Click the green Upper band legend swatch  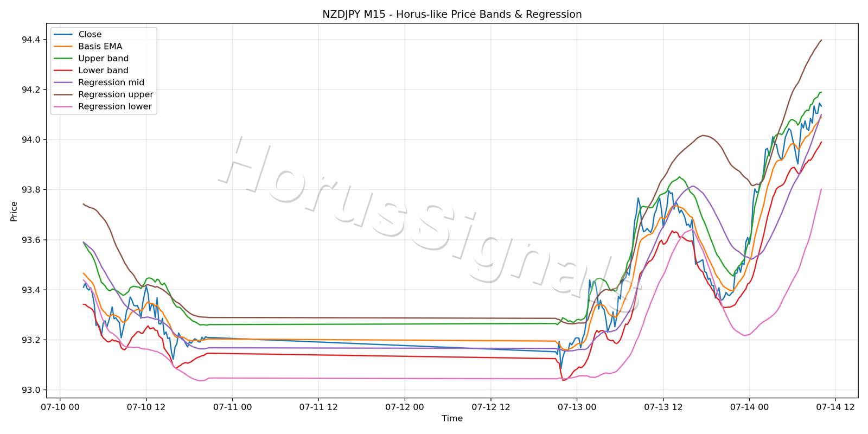[x=63, y=59]
